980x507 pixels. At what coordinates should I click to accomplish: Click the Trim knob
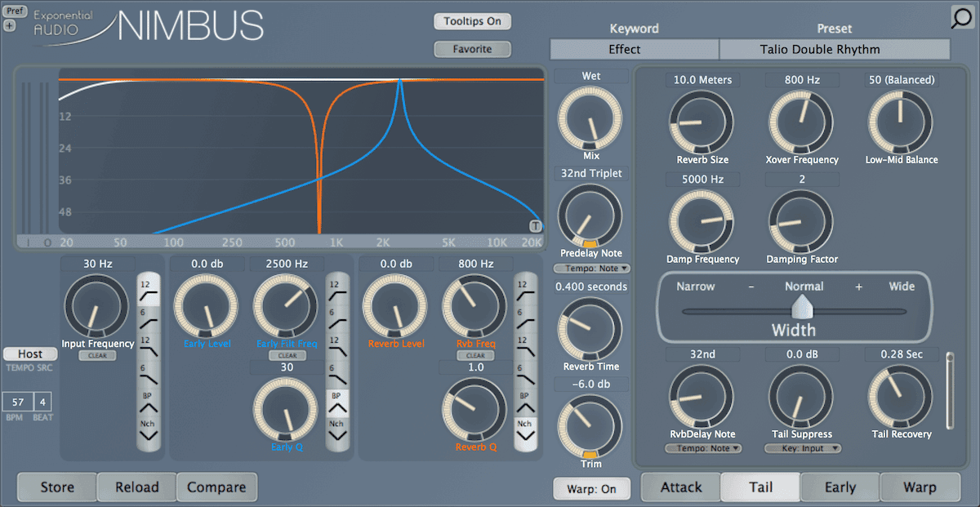point(590,427)
